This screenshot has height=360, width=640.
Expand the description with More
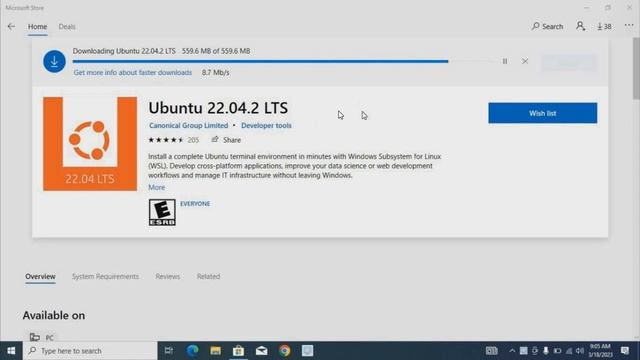coord(157,187)
